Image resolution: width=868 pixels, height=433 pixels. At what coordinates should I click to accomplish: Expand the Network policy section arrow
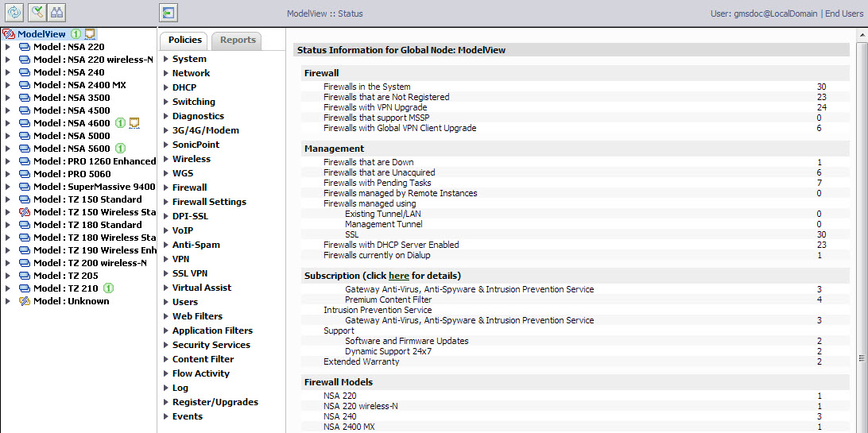tap(166, 74)
